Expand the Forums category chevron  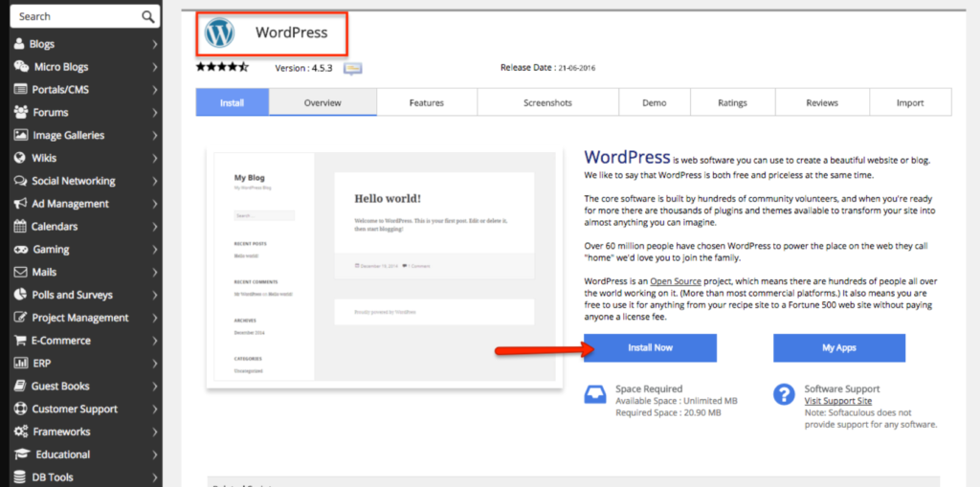(154, 113)
